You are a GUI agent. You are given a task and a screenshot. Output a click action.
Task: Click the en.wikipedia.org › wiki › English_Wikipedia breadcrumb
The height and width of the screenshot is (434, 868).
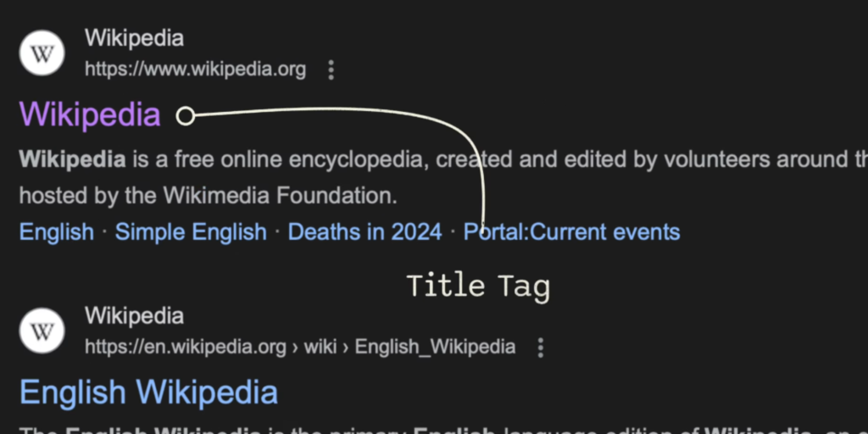[300, 347]
